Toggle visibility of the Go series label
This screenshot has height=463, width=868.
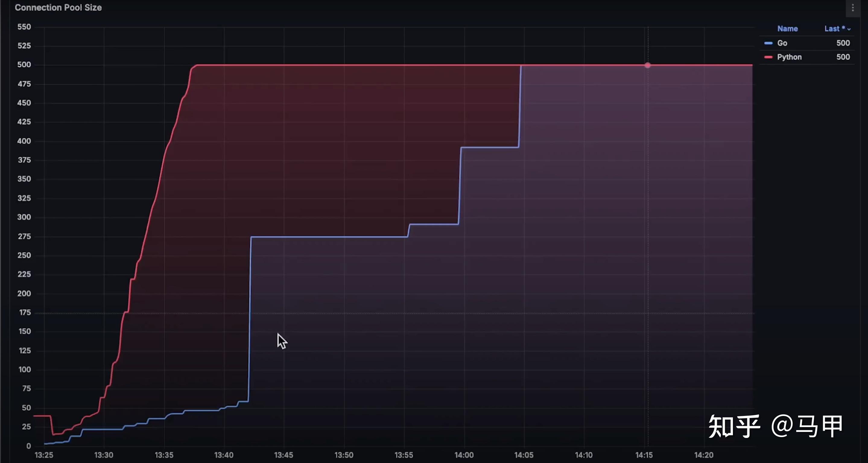[782, 43]
